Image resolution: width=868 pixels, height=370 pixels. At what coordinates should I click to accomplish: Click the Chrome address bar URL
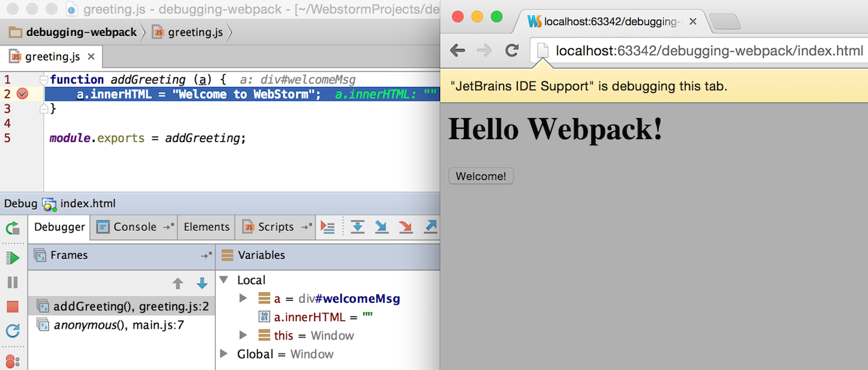pos(709,50)
